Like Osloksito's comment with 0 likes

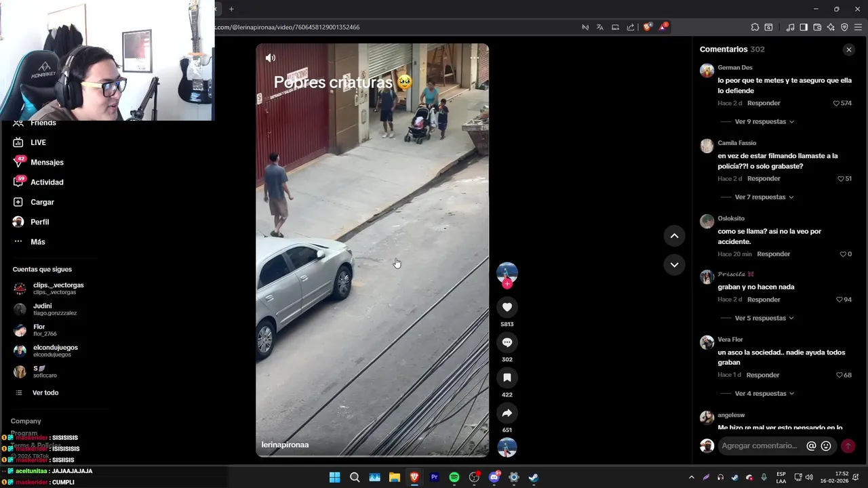pyautogui.click(x=843, y=254)
